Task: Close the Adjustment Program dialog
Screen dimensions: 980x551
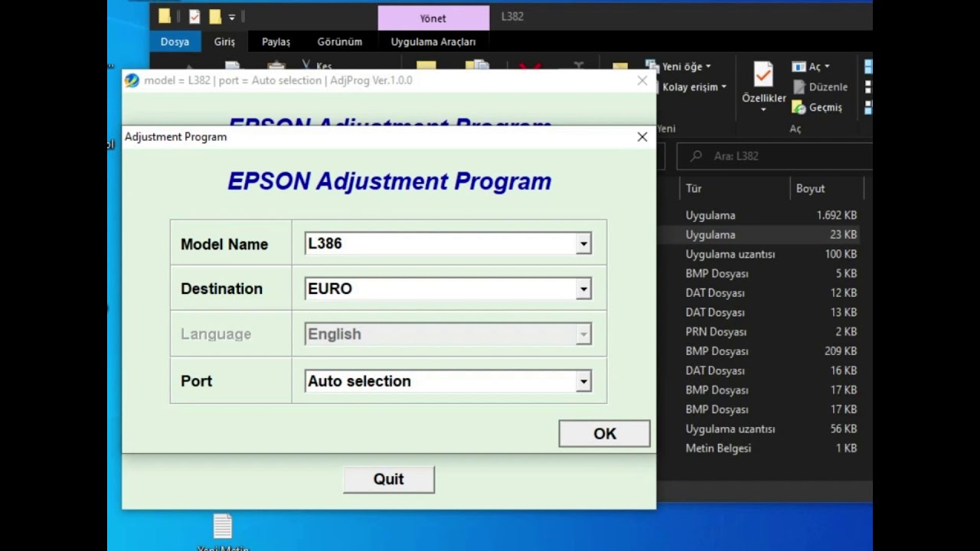Action: click(642, 137)
